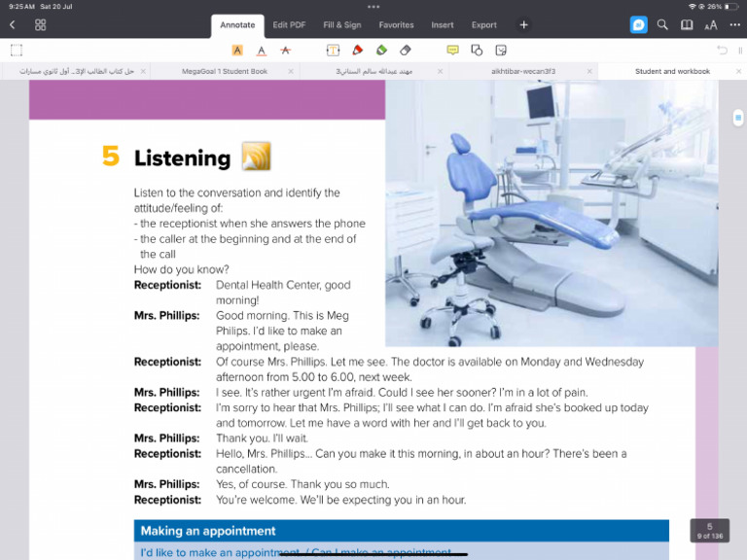The width and height of the screenshot is (747, 560).
Task: Tap the page 9 of 136 indicator
Action: [709, 531]
